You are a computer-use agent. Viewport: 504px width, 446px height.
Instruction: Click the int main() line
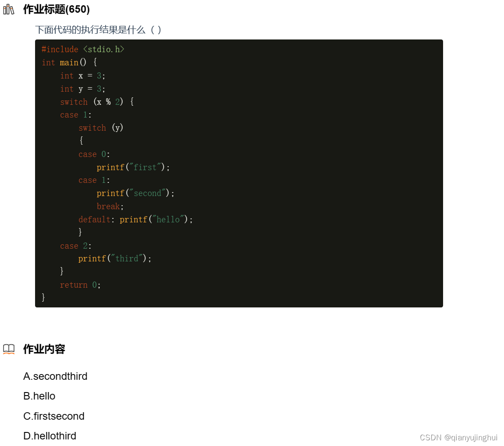coord(69,62)
